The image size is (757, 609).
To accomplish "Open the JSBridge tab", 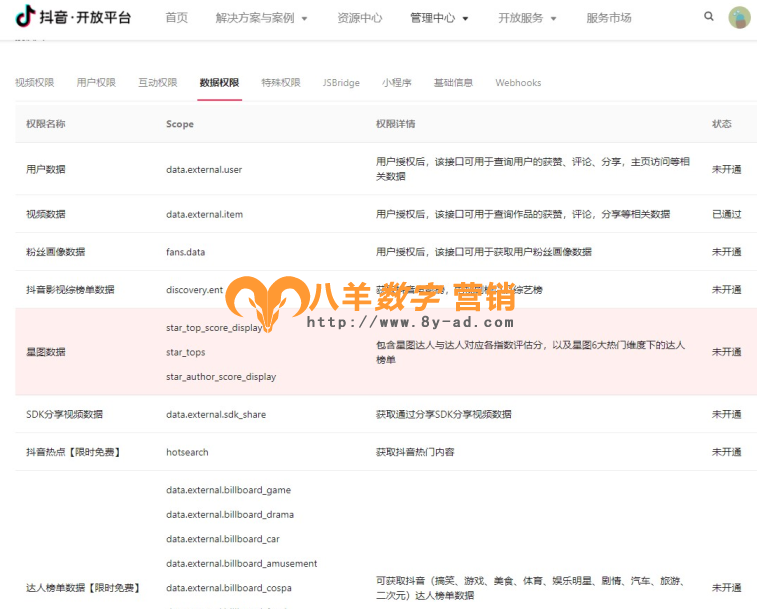I will tap(341, 83).
